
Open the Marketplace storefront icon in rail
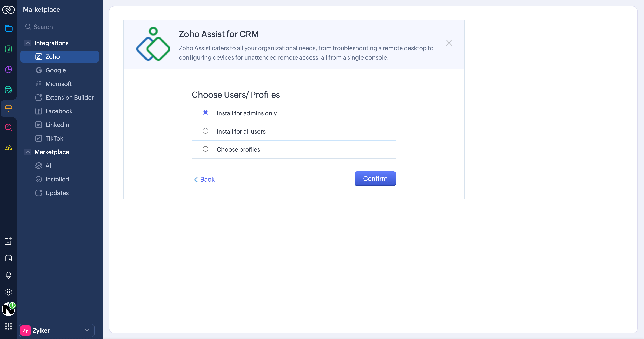click(x=9, y=109)
